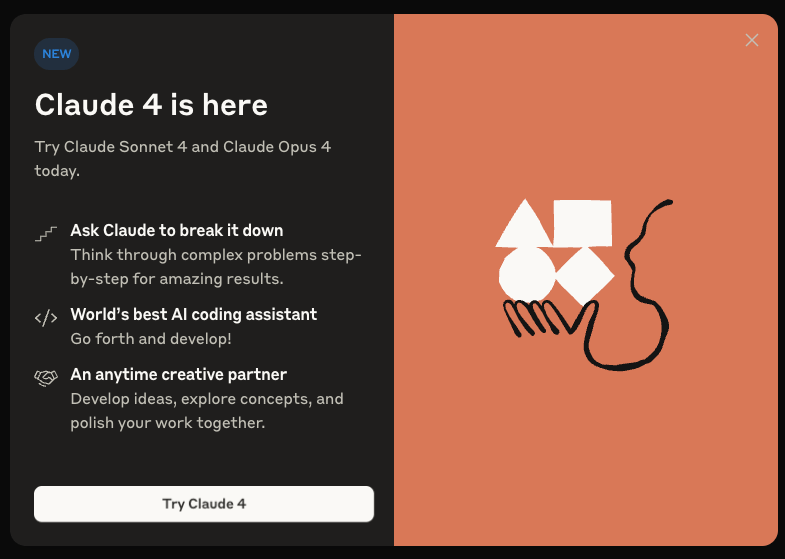
Task: Click 'Go forth and develop!' text
Action: 151,339
